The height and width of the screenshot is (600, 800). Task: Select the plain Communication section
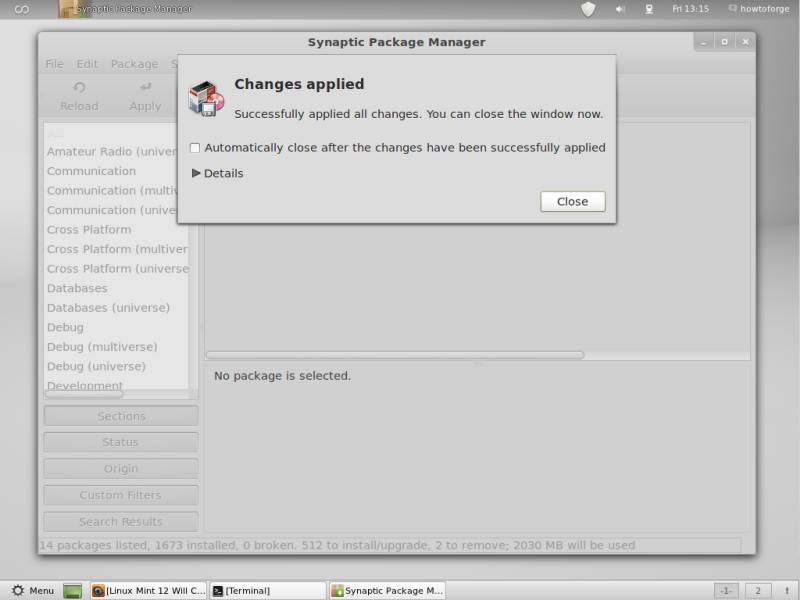click(x=91, y=171)
